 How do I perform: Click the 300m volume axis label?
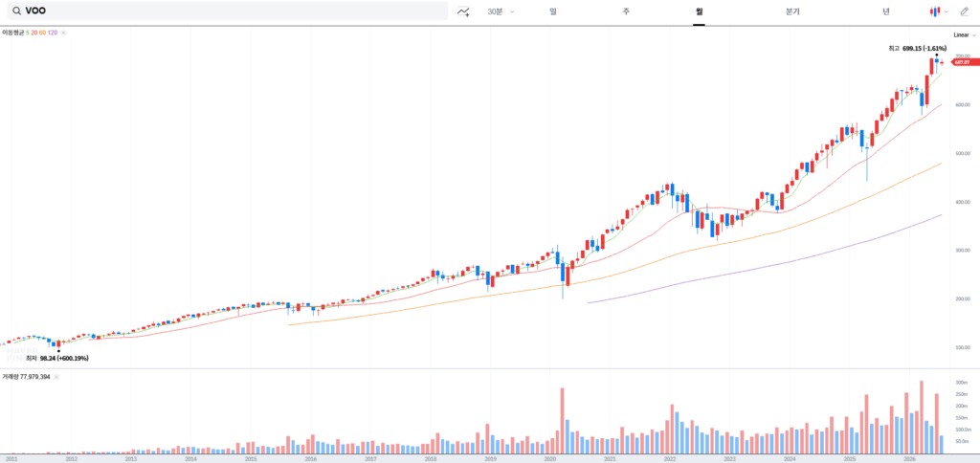(x=961, y=382)
